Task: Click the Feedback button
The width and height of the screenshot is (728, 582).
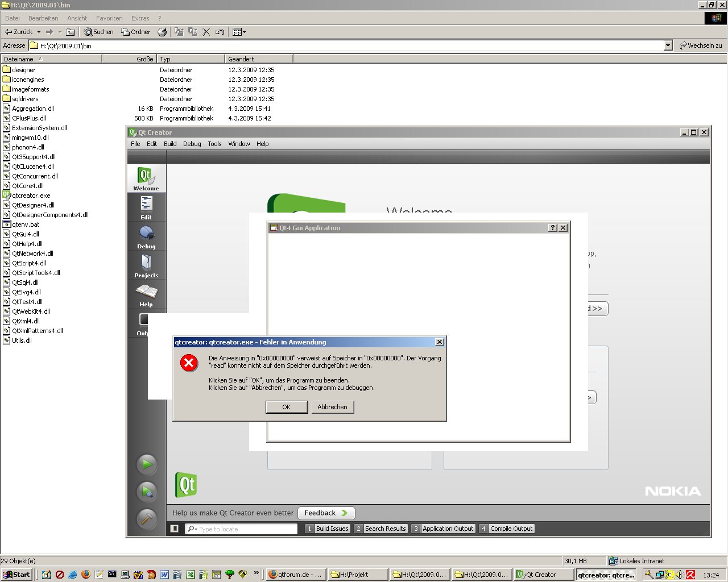Action: (326, 513)
